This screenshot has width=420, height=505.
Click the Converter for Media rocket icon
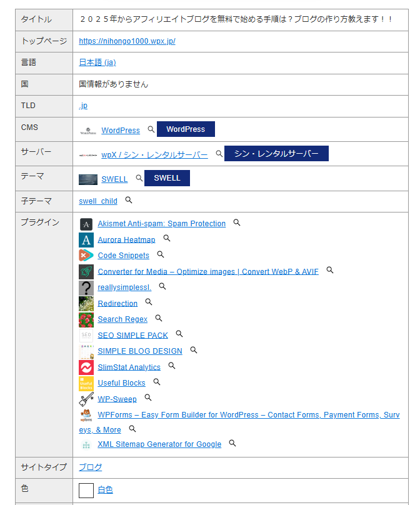tap(86, 272)
